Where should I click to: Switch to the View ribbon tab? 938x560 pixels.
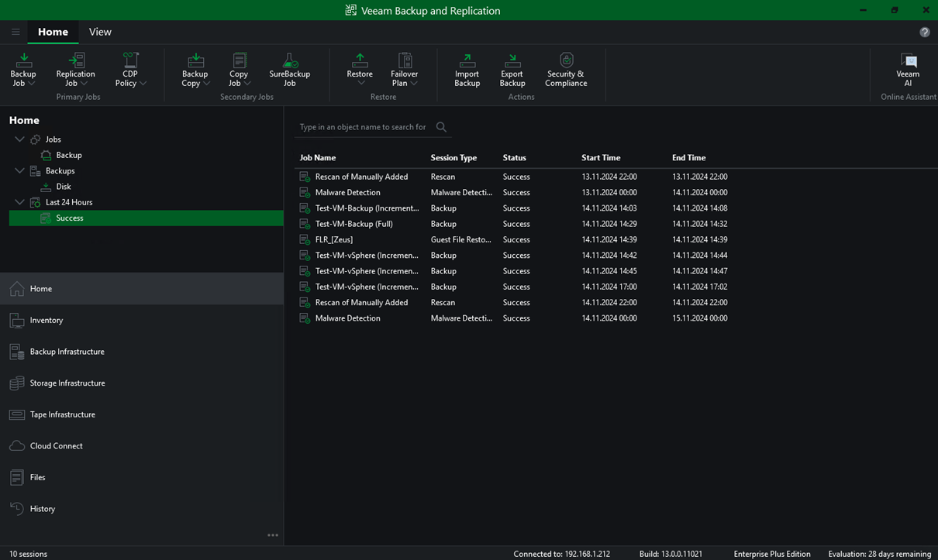coord(100,32)
